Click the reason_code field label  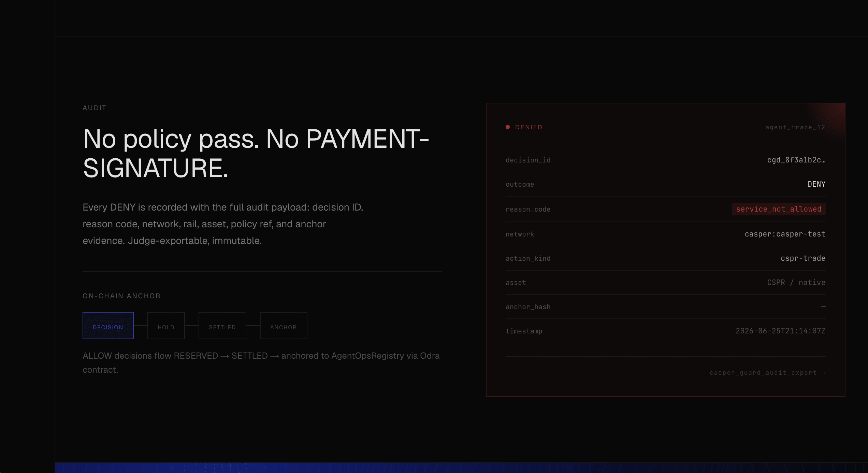click(x=528, y=210)
